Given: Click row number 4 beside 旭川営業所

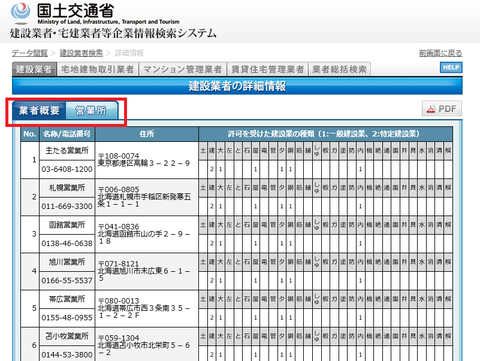Looking at the screenshot, I should (34, 271).
